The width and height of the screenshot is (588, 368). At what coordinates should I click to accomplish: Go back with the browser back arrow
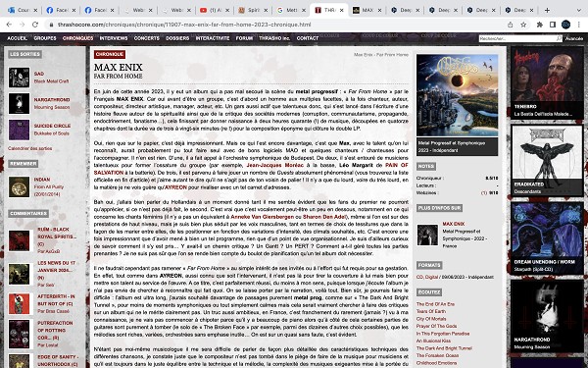pos(9,25)
